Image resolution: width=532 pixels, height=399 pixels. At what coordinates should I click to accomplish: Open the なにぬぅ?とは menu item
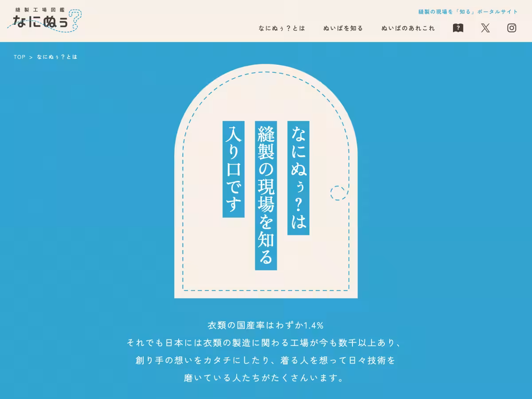click(x=282, y=28)
